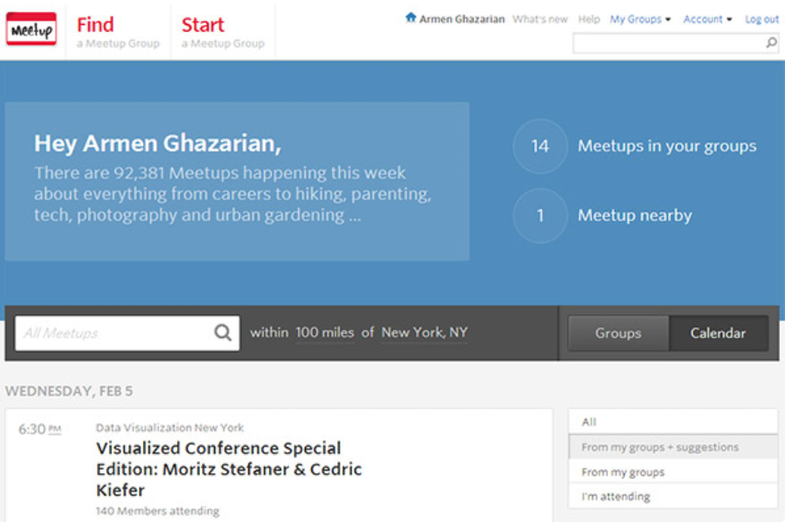Click the Wednesday, Feb 5 date heading
The width and height of the screenshot is (785, 532).
coord(69,391)
